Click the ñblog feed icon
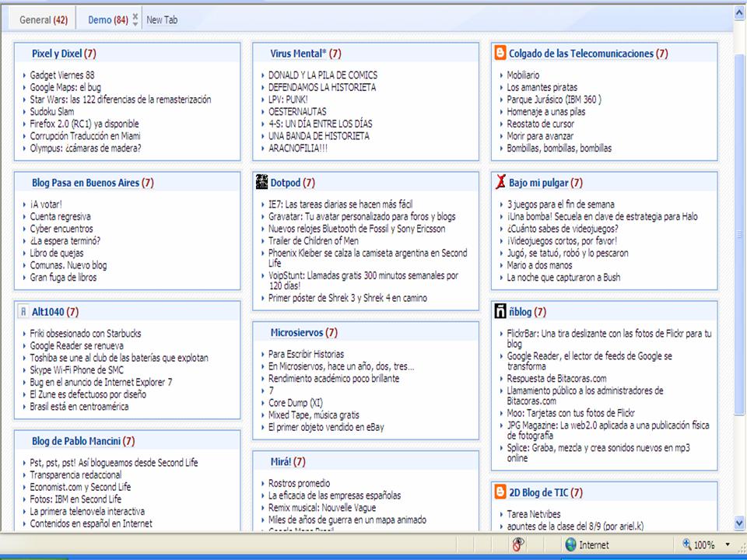 (x=500, y=311)
